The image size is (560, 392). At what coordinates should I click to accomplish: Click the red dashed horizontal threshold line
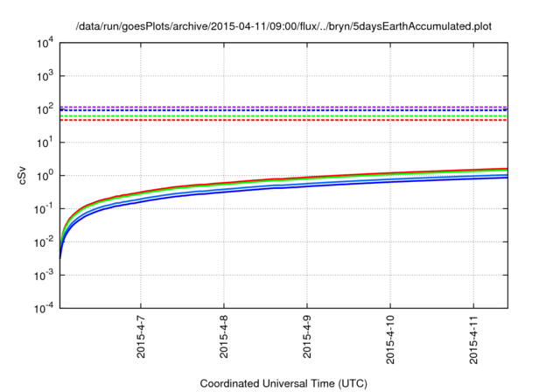tap(280, 120)
